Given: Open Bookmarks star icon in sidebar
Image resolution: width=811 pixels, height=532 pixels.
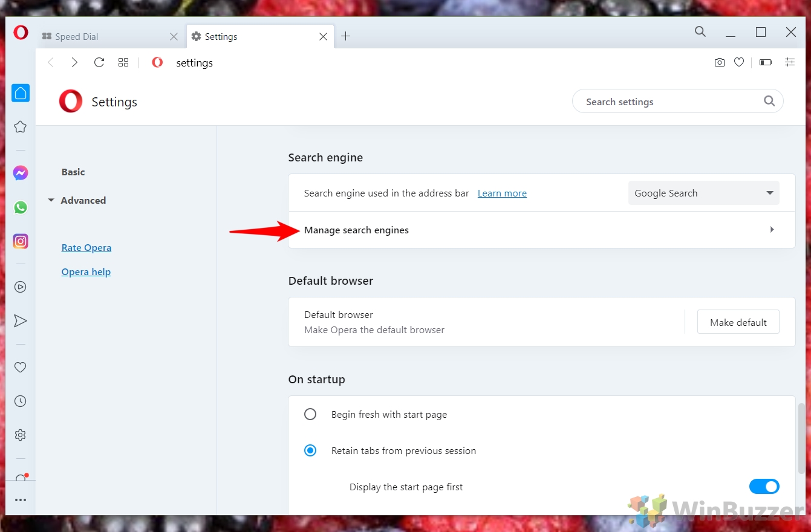Looking at the screenshot, I should coord(21,126).
